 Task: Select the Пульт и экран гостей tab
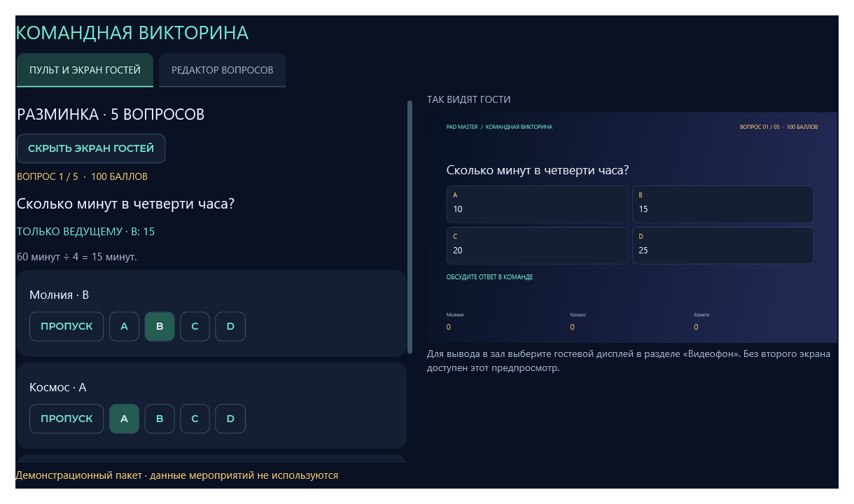(85, 70)
